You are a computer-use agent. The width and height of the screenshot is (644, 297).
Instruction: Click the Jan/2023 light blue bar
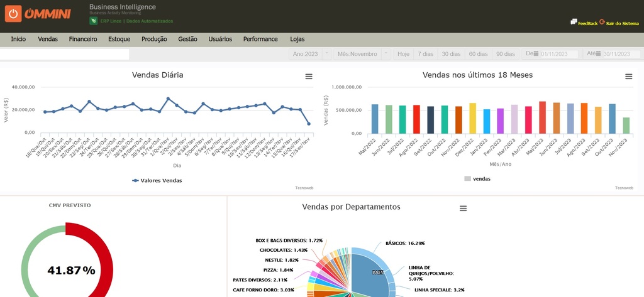(x=486, y=121)
